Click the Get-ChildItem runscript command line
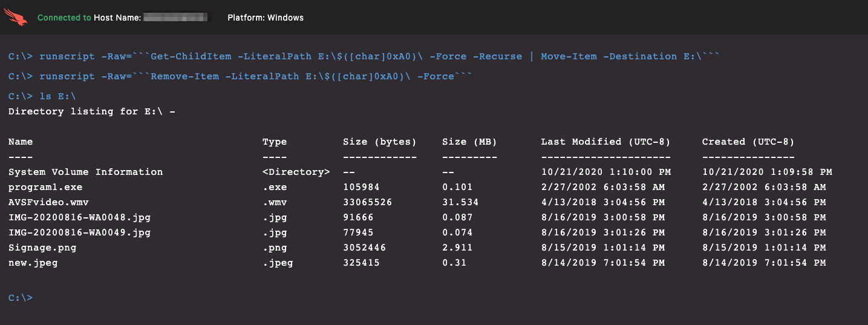868x325 pixels. click(364, 56)
